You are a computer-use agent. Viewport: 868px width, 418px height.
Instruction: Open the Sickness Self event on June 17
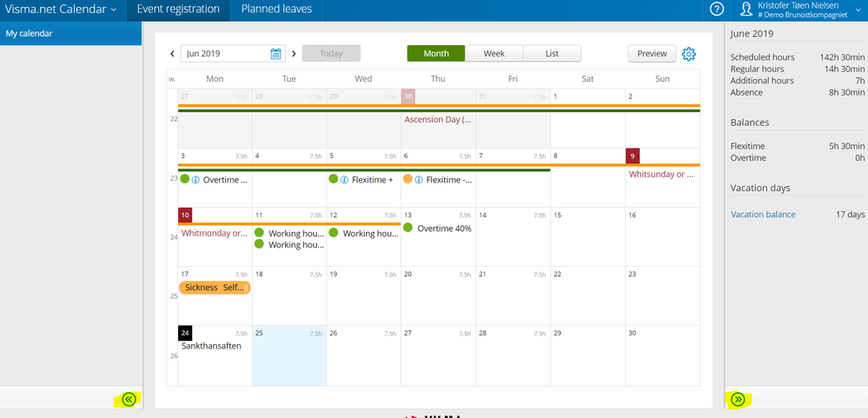[x=215, y=288]
